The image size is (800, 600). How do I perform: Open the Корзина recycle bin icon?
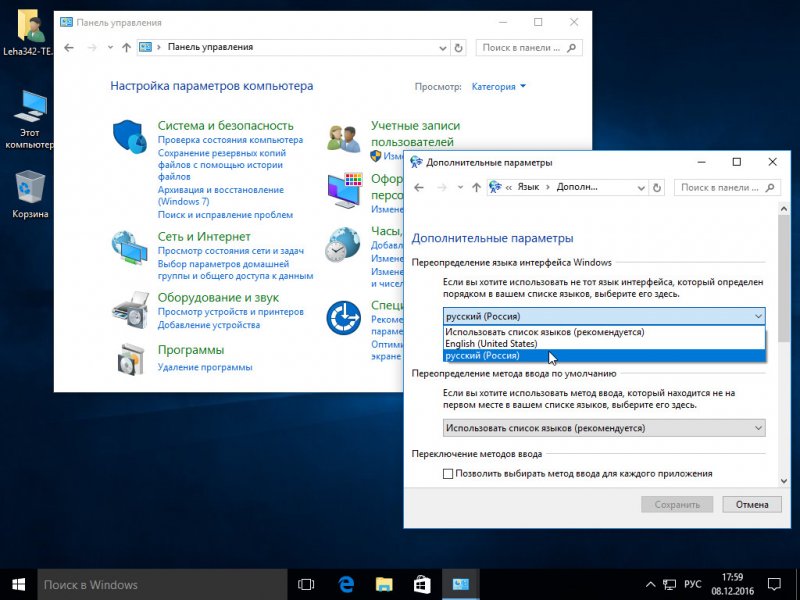pos(31,187)
